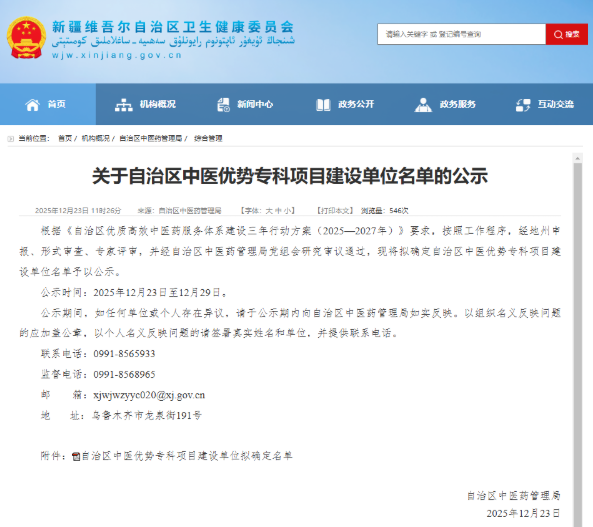Click the red 搜索 search button
Screen dimensions: 593x527
click(x=567, y=34)
